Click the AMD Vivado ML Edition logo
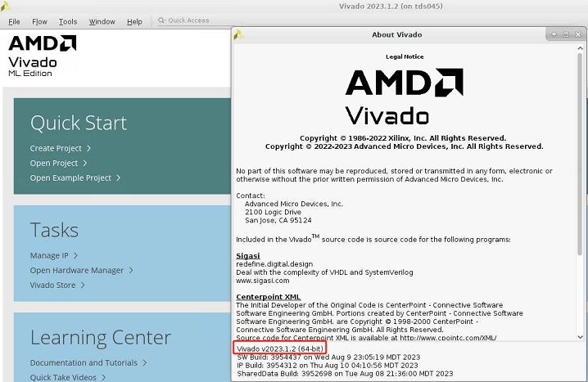Viewport: 588px width, 382px height. tap(43, 56)
